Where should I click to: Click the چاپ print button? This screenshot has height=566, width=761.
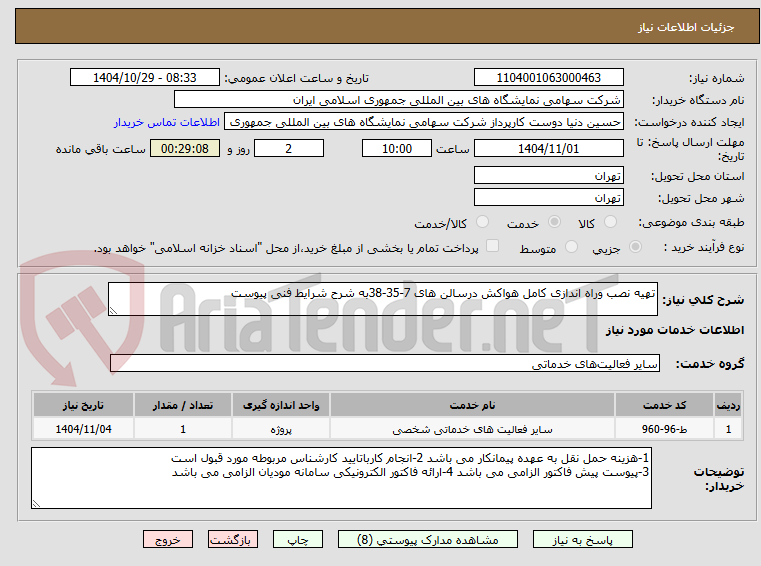pyautogui.click(x=298, y=539)
